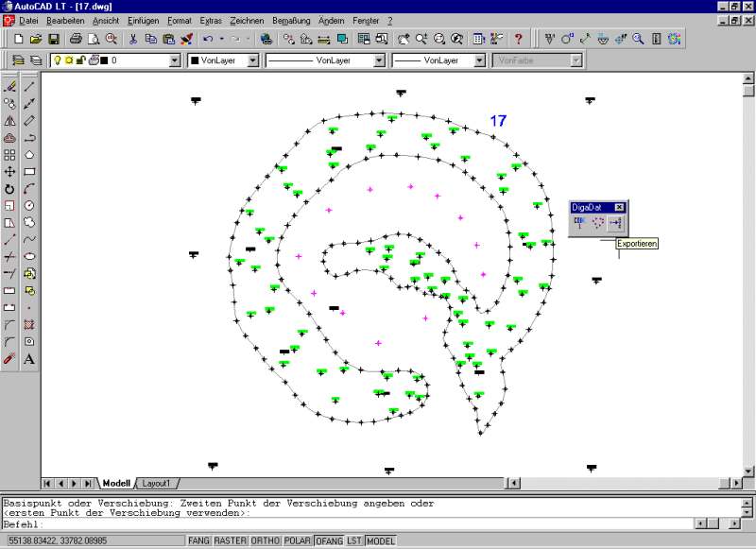Close the DigaDat floating palette
This screenshot has height=549, width=756.
point(620,207)
